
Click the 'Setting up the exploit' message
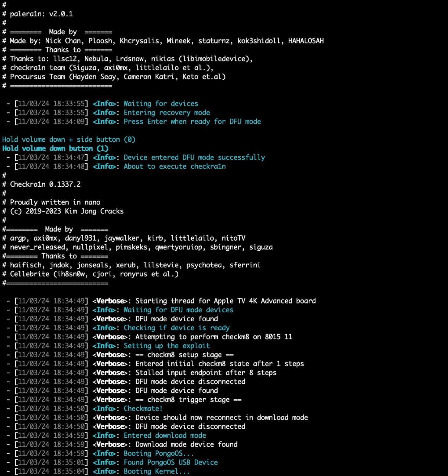pyautogui.click(x=166, y=346)
